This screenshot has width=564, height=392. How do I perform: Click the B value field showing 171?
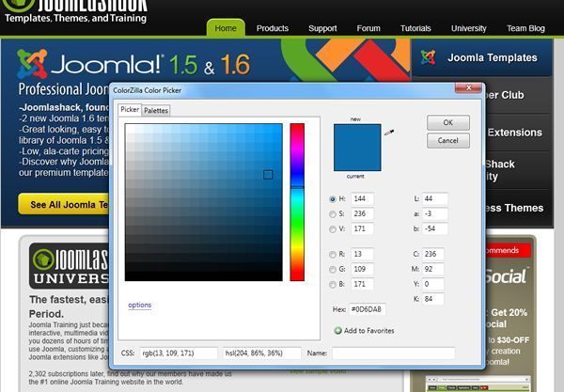coord(362,284)
